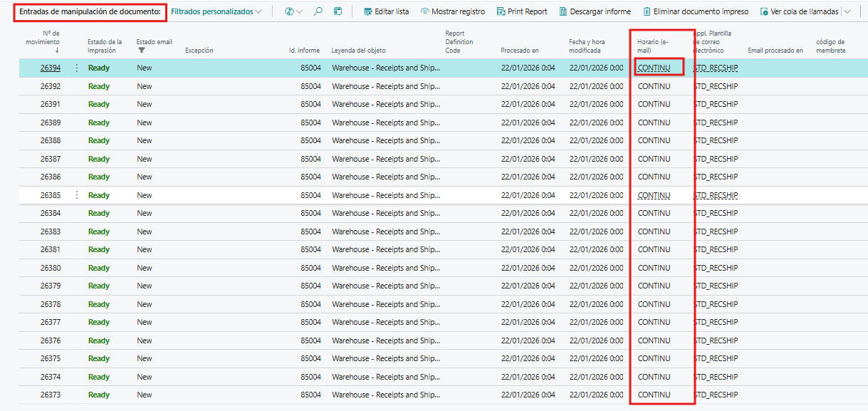This screenshot has width=868, height=411.
Task: Expand the Filtrados personalizados view dropdown
Action: tap(216, 11)
